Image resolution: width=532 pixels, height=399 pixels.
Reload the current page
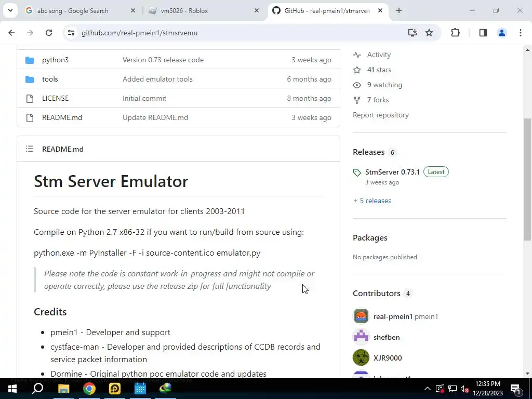49,33
